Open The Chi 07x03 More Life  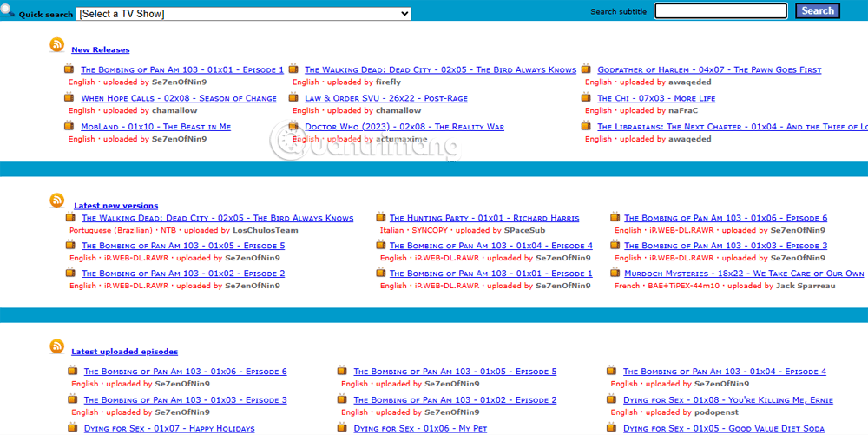656,98
